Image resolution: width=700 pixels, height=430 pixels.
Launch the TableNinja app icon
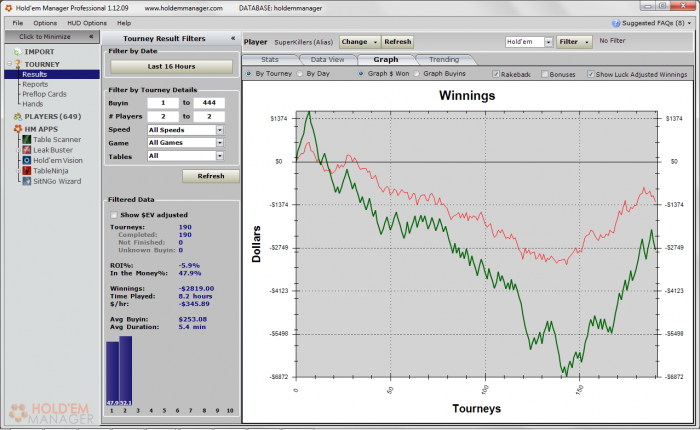pos(26,171)
